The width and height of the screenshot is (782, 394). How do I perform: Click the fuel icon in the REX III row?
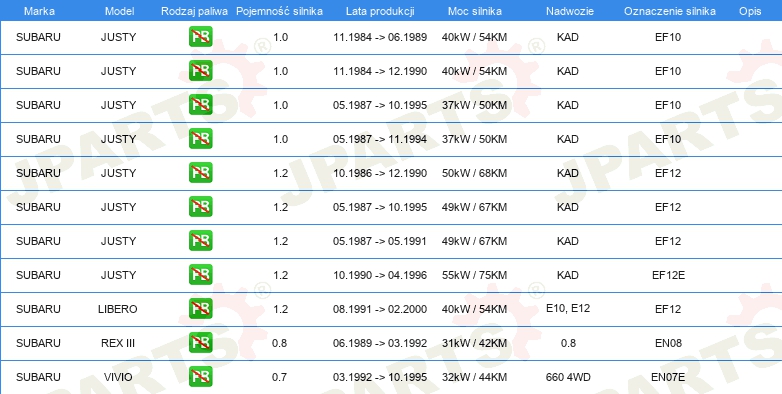[x=200, y=343]
